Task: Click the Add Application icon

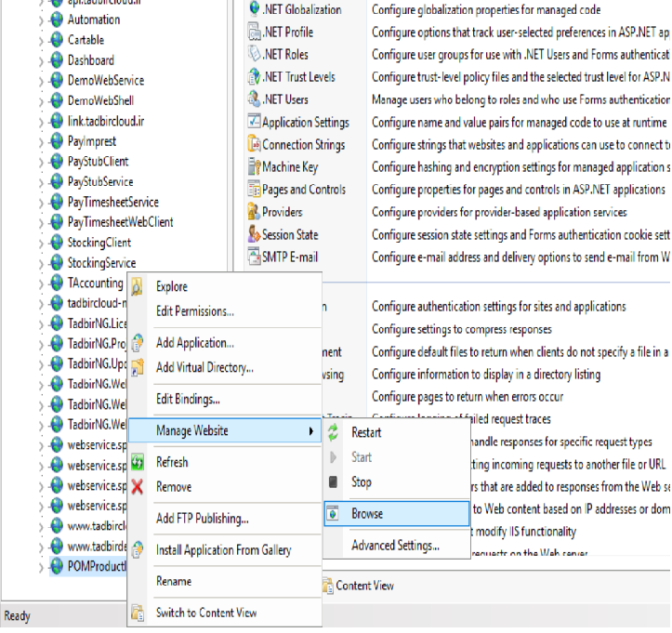Action: (138, 343)
